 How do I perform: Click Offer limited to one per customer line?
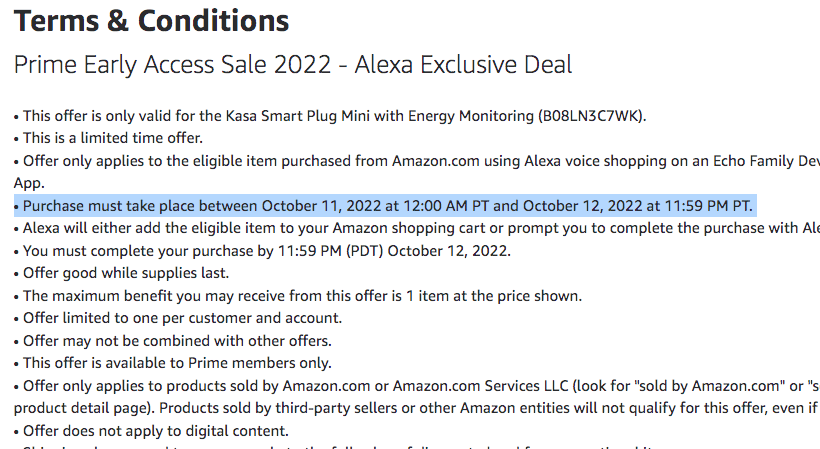tap(178, 318)
